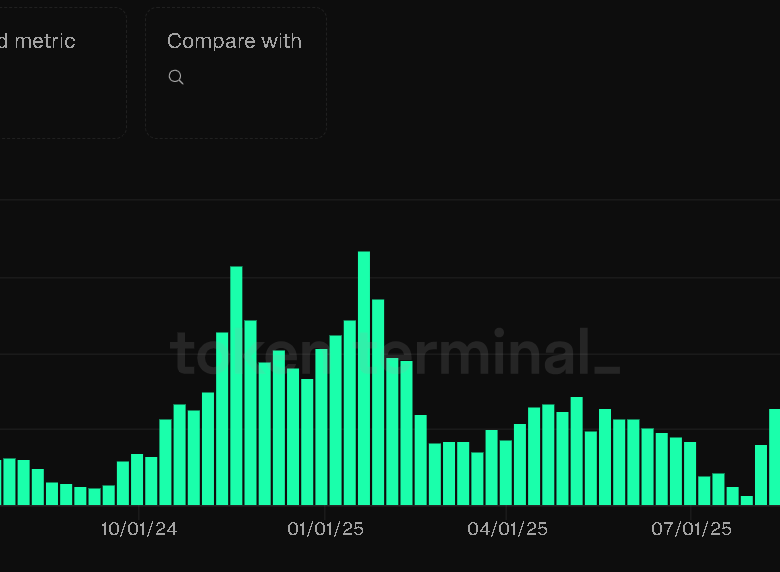780x572 pixels.
Task: Select bar right after the November peak
Action: (250, 412)
